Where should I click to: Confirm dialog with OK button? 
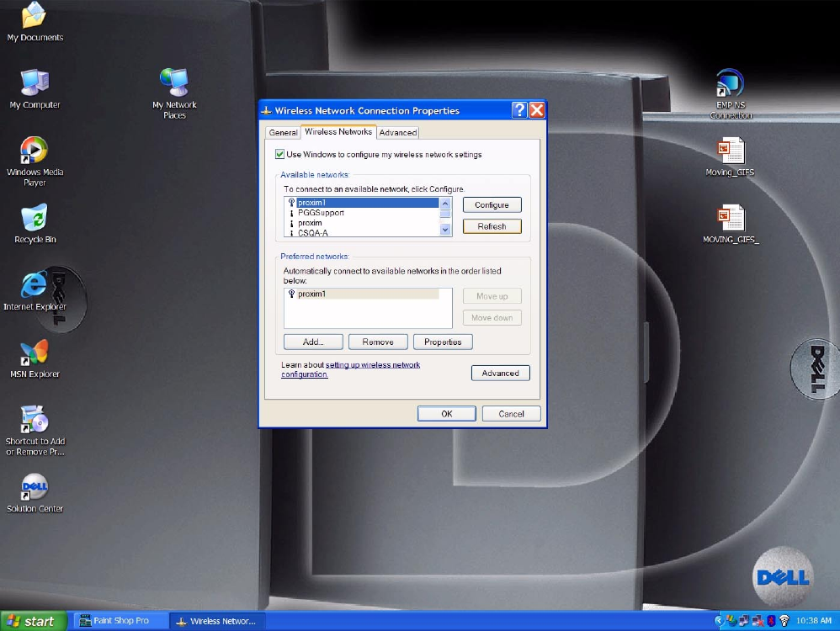(x=447, y=414)
